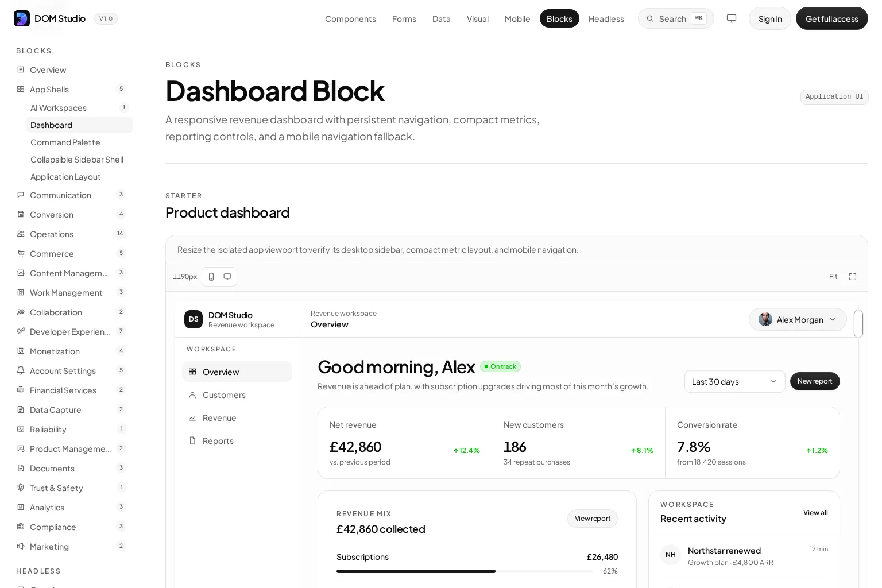Open fullscreen preview icon
882x588 pixels.
853,277
